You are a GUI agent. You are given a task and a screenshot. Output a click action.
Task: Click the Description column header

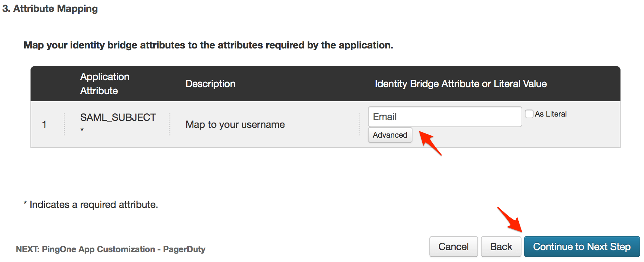pos(210,84)
